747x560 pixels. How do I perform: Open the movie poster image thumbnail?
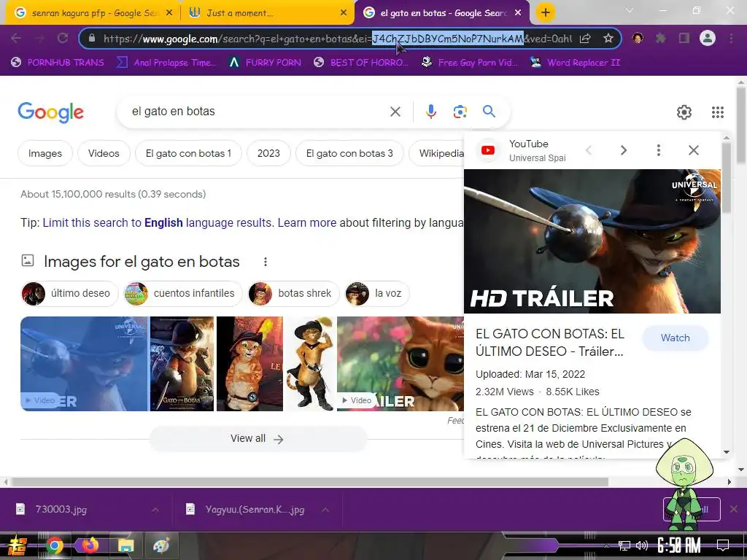pos(182,364)
